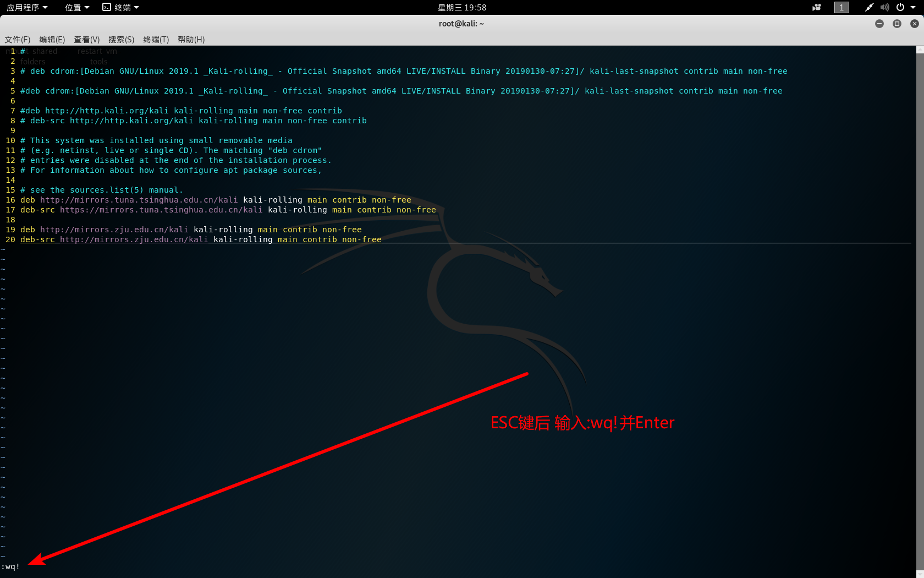924x578 pixels.
Task: Minimize the root@kali terminal window
Action: pos(879,24)
